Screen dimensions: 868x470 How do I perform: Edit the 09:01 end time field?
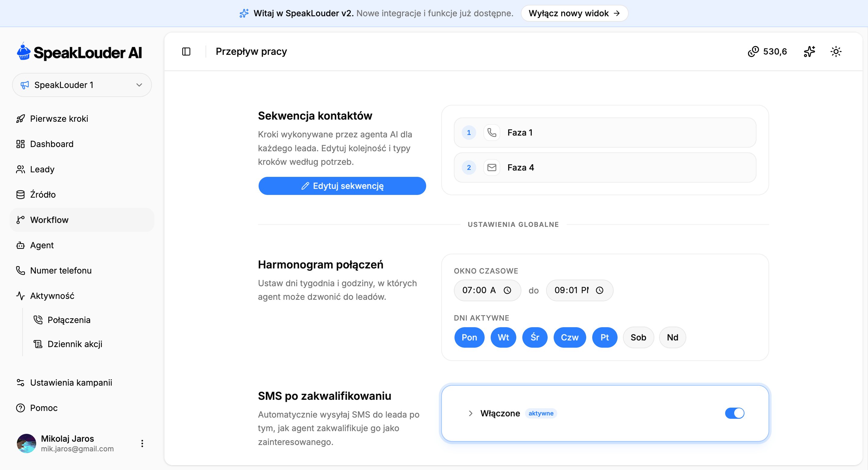(x=580, y=290)
